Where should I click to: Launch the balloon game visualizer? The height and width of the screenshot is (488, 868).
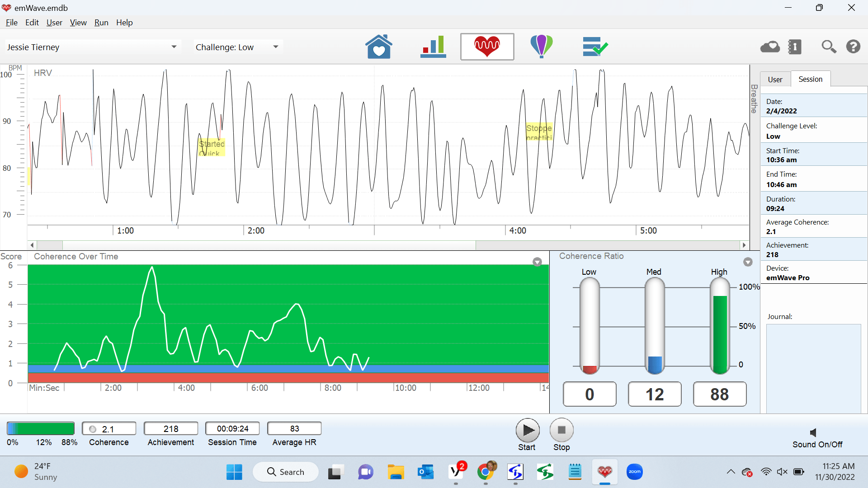(541, 47)
